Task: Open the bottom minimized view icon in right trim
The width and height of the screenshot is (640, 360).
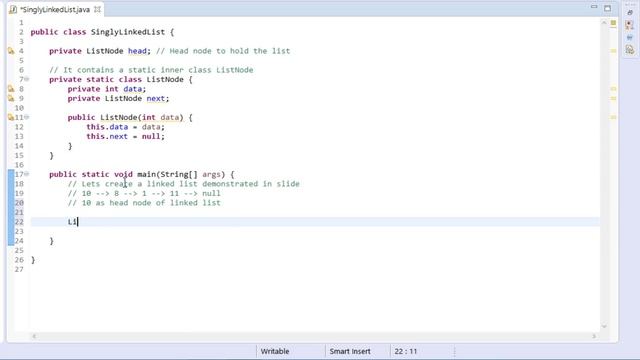Action: [630, 50]
